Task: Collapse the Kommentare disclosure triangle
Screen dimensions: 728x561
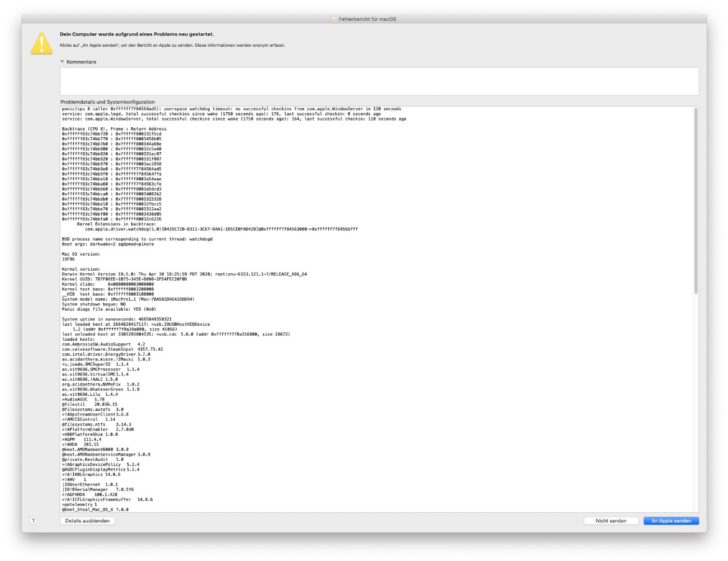Action: [x=62, y=62]
